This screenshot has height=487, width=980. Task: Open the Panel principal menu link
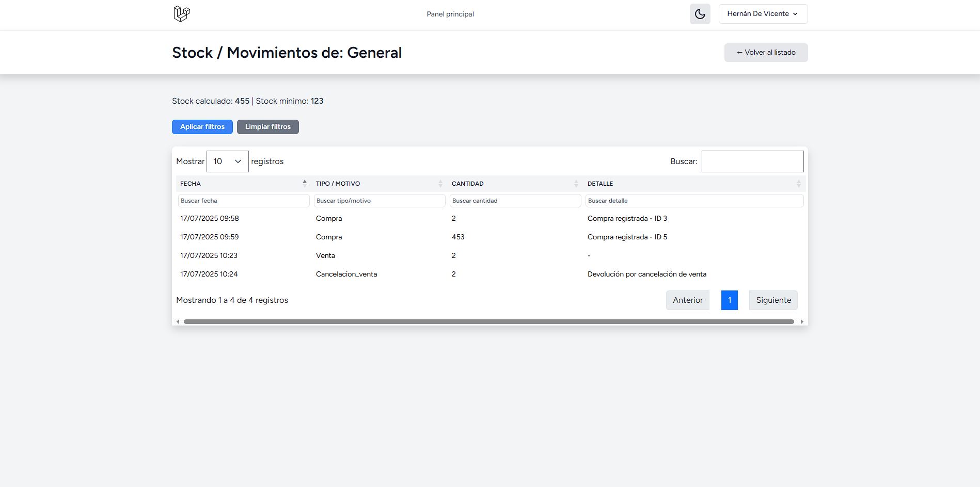tap(450, 14)
